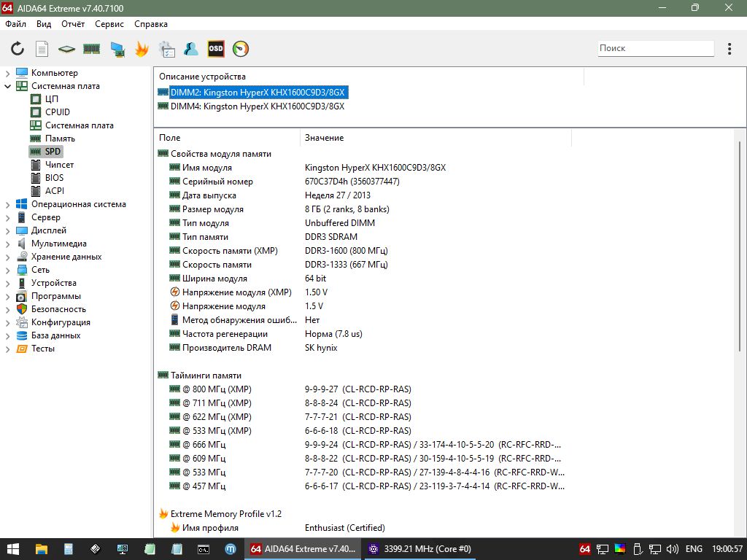Switch to the 3399.21 MHz (Core #0) taskbar window
This screenshot has height=560, width=747.
[x=421, y=549]
